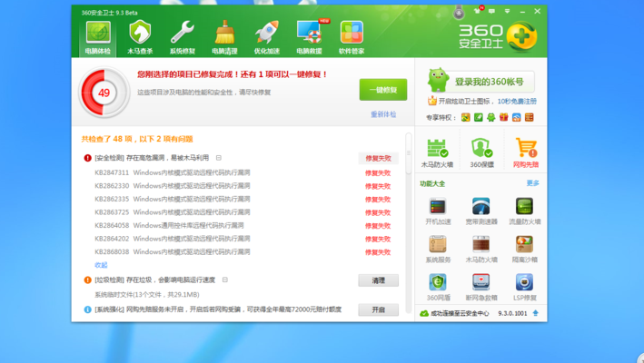Click the red 安全检测 warning icon
Image resolution: width=644 pixels, height=363 pixels.
point(87,158)
